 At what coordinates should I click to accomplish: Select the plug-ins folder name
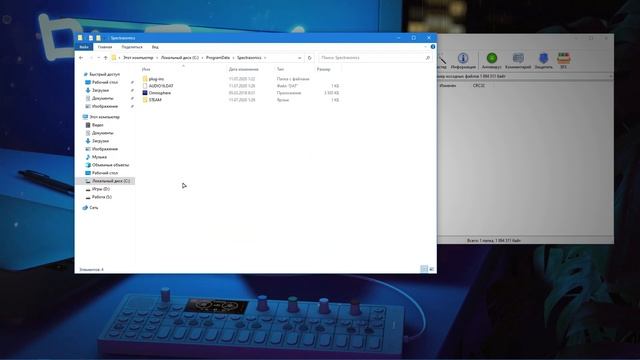click(156, 79)
